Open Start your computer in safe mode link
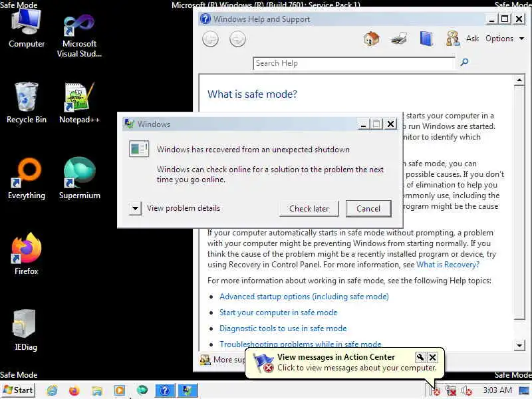The height and width of the screenshot is (399, 532). [x=278, y=313]
